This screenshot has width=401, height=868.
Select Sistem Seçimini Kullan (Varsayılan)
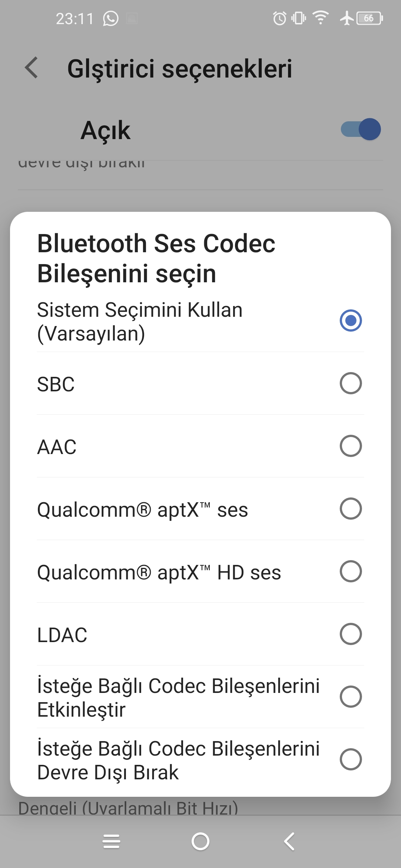pos(200,321)
